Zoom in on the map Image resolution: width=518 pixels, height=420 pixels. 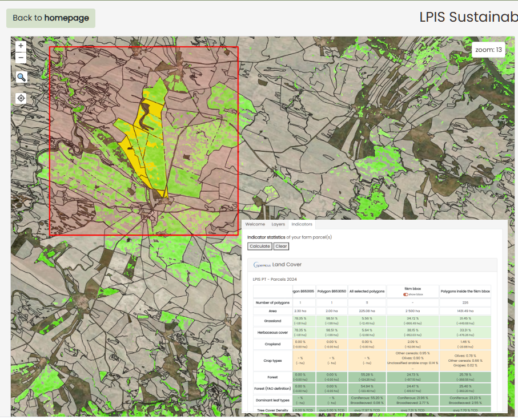[21, 46]
